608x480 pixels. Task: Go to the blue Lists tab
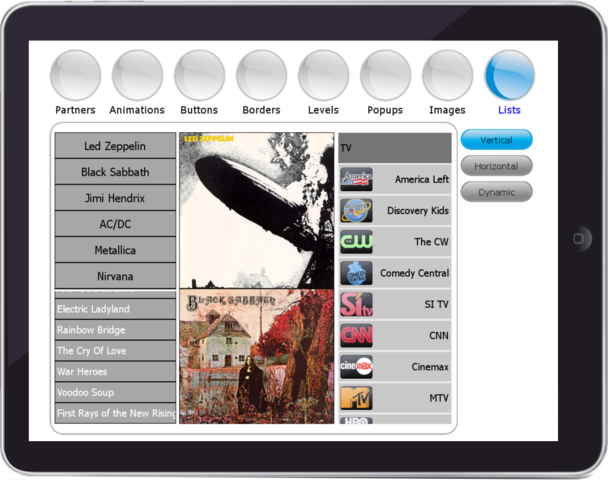coord(509,76)
